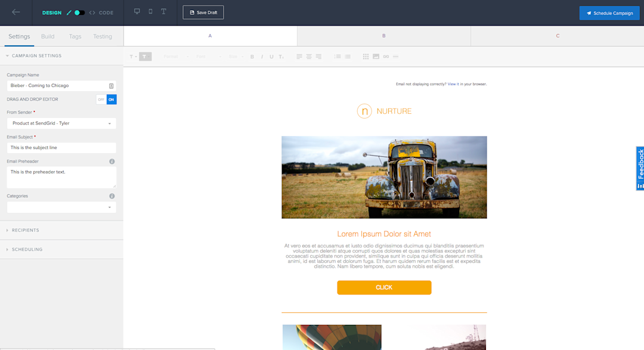Open the Feedback side tab
The image size is (644, 350).
coord(640,168)
